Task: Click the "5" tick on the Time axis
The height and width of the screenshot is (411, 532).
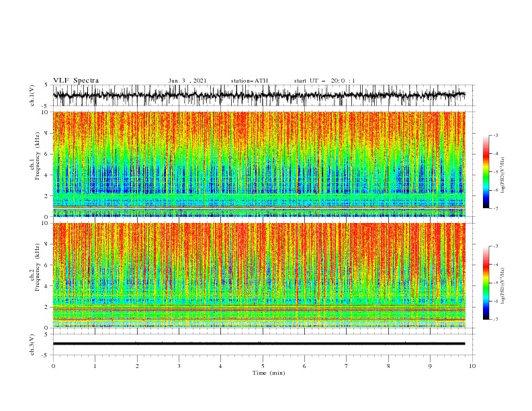Action: (263, 366)
